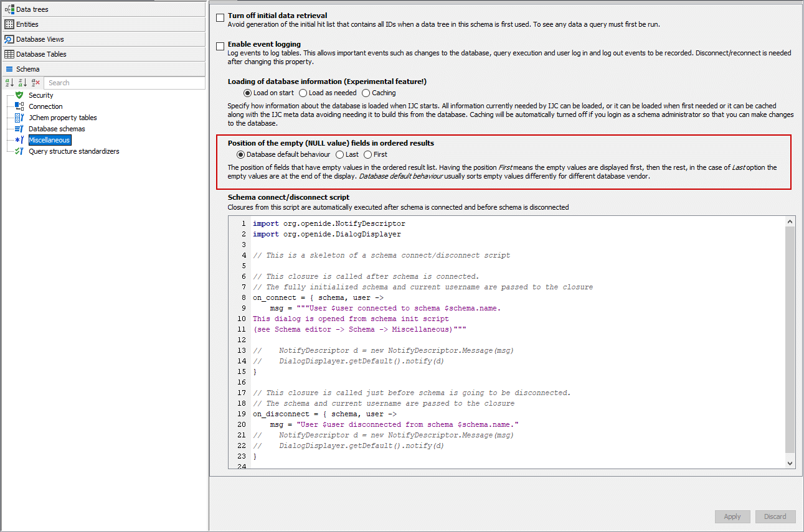The height and width of the screenshot is (532, 804).
Task: Click the Connection node icon
Action: [19, 106]
